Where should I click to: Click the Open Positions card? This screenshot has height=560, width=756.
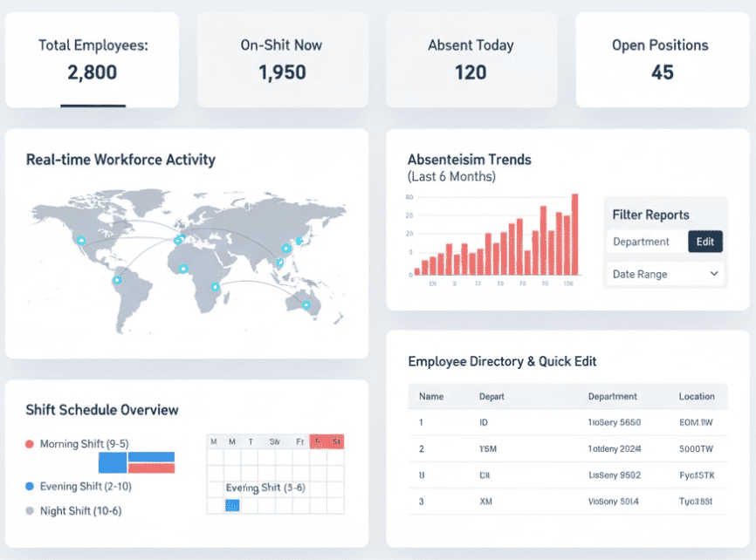(x=662, y=59)
